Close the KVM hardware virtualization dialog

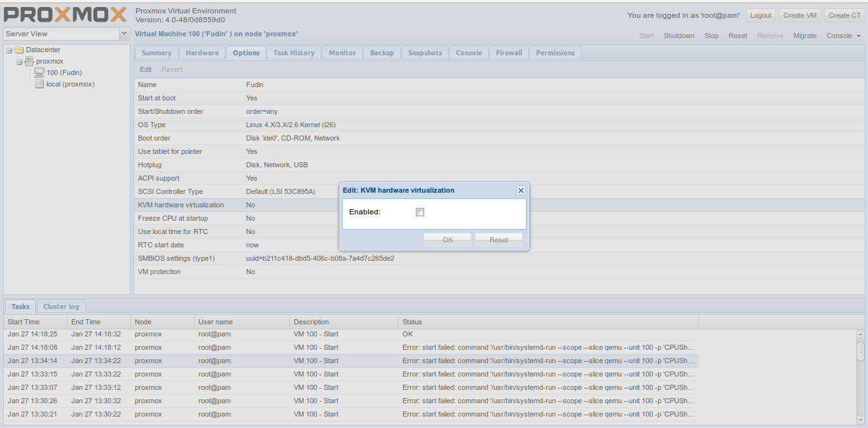tap(521, 190)
